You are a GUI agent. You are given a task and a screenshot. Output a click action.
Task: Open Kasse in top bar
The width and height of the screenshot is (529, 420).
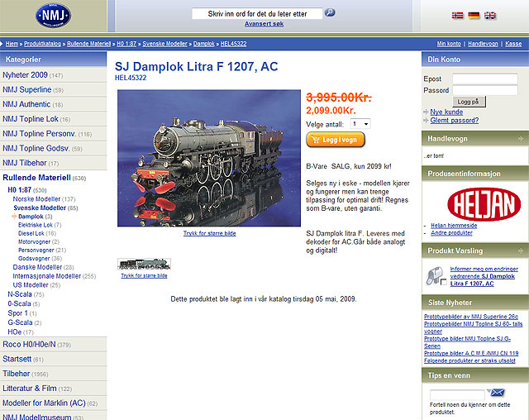pos(513,44)
